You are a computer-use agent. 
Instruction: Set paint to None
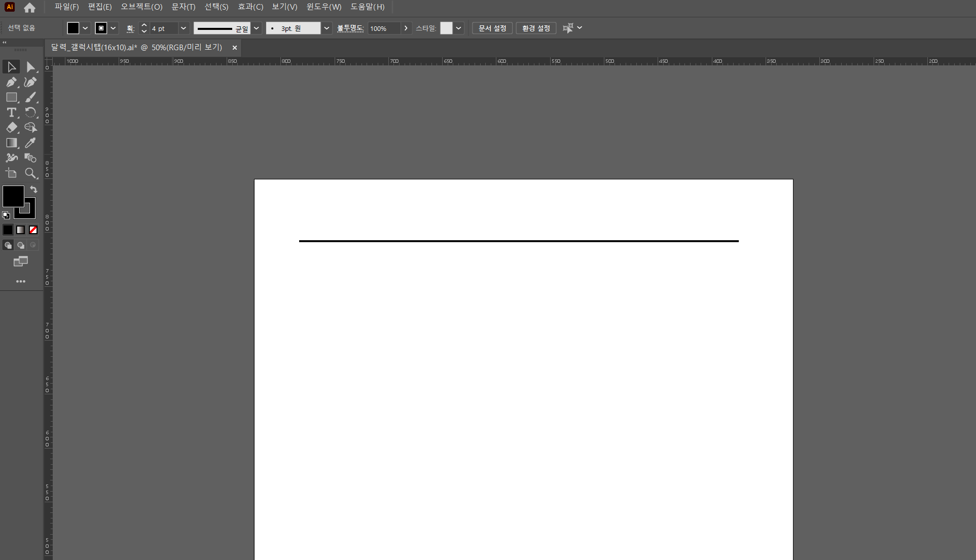tap(33, 230)
